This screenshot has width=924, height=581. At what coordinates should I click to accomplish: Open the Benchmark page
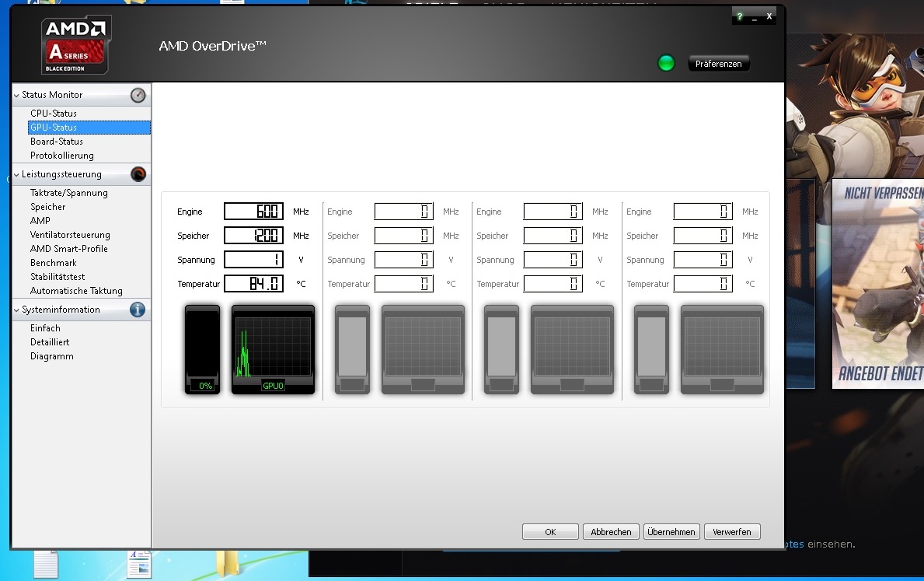pos(53,263)
